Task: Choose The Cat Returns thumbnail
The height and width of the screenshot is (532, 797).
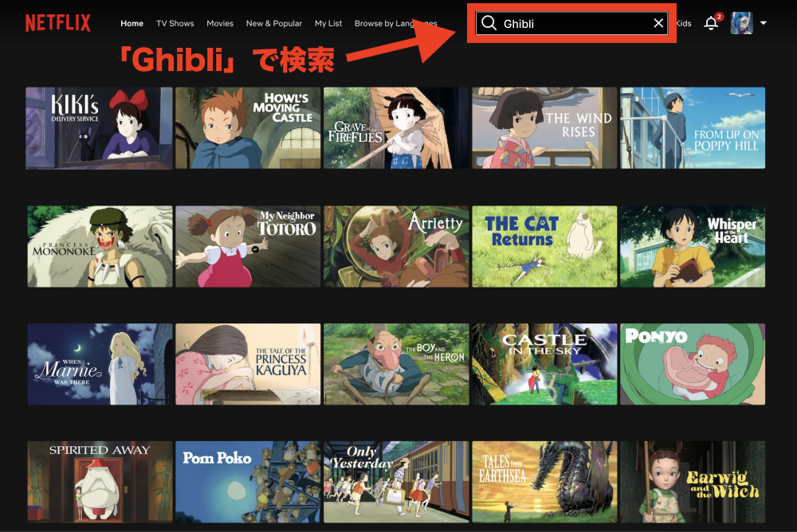Action: (x=544, y=246)
